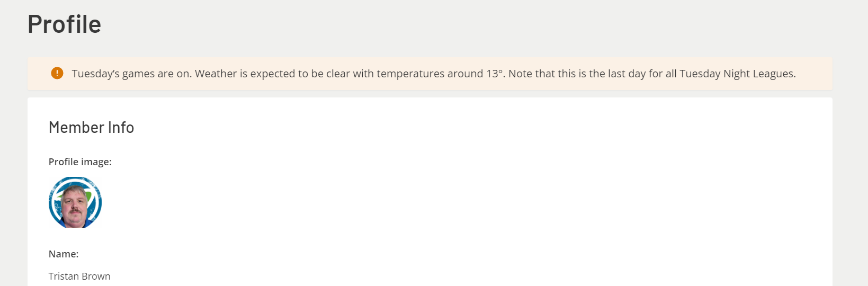This screenshot has height=286, width=868.
Task: Click the Profile page heading
Action: coord(64,24)
